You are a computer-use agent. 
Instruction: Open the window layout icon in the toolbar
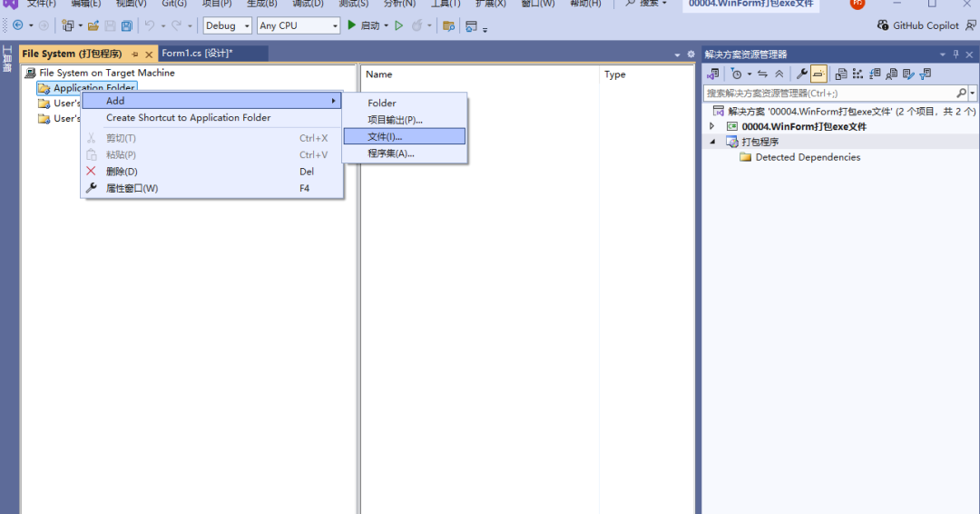point(471,25)
